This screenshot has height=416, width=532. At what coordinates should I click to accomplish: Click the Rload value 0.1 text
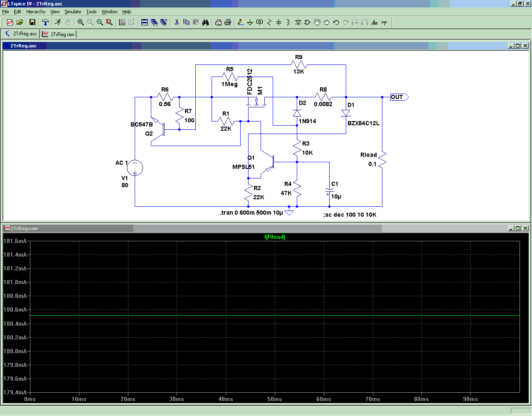coord(372,164)
